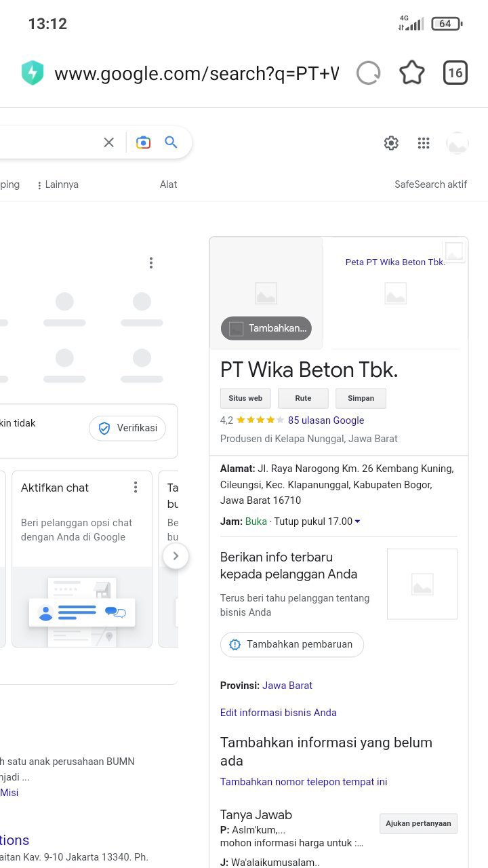This screenshot has height=868, width=488.
Task: Open the 85 ulasan Google reviews link
Action: pos(326,420)
